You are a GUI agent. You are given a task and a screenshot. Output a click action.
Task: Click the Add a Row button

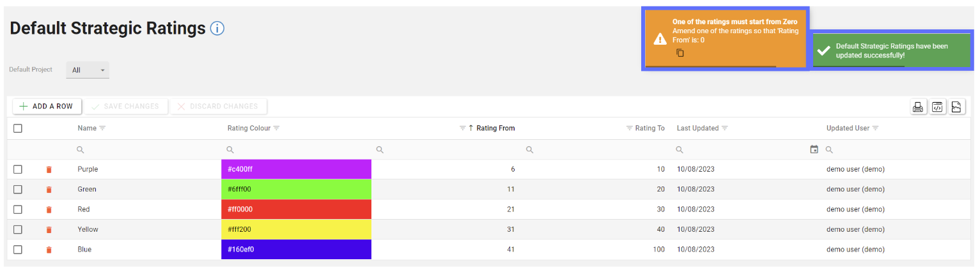(47, 107)
